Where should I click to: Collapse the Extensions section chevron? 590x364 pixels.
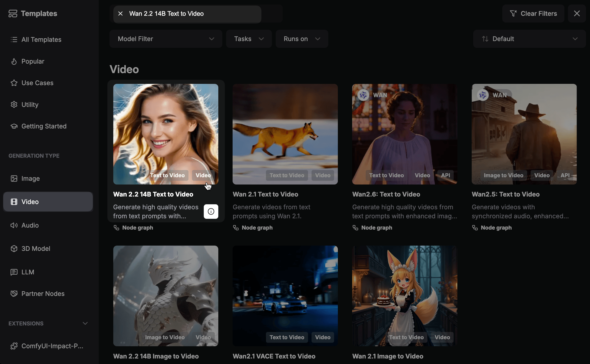(85, 323)
